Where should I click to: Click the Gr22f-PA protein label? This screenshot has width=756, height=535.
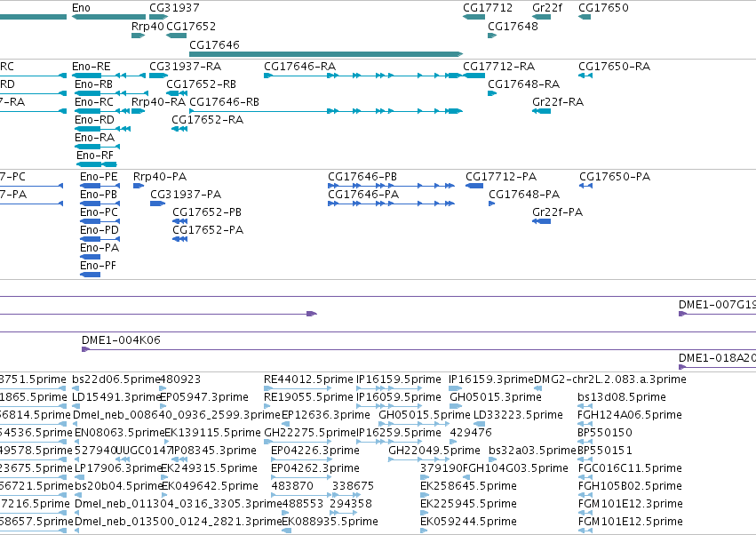coord(557,212)
